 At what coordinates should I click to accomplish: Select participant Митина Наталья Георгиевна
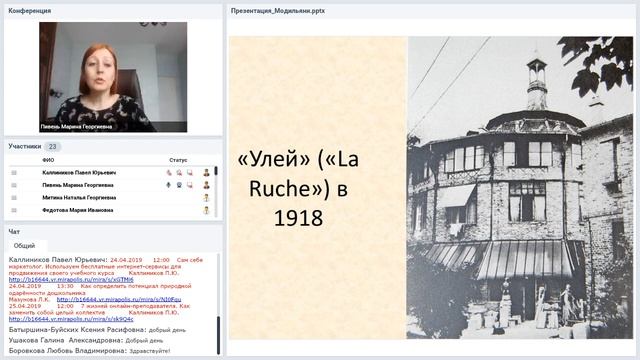(79, 198)
